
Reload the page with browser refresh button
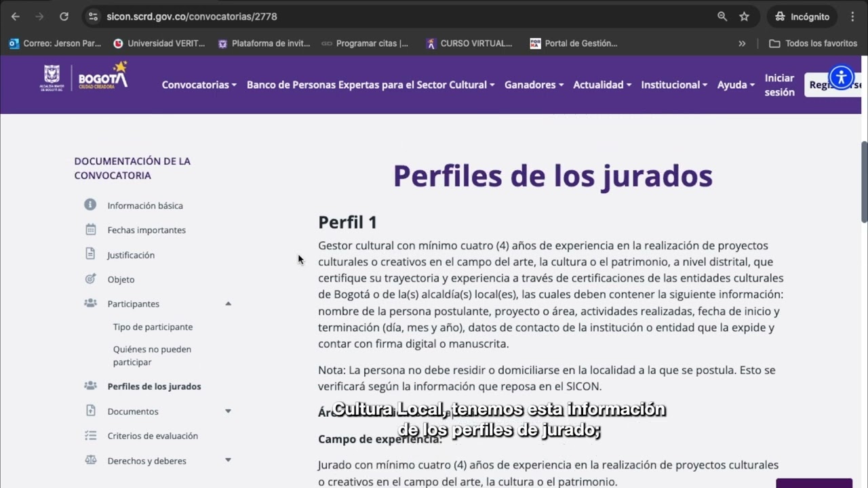[64, 16]
